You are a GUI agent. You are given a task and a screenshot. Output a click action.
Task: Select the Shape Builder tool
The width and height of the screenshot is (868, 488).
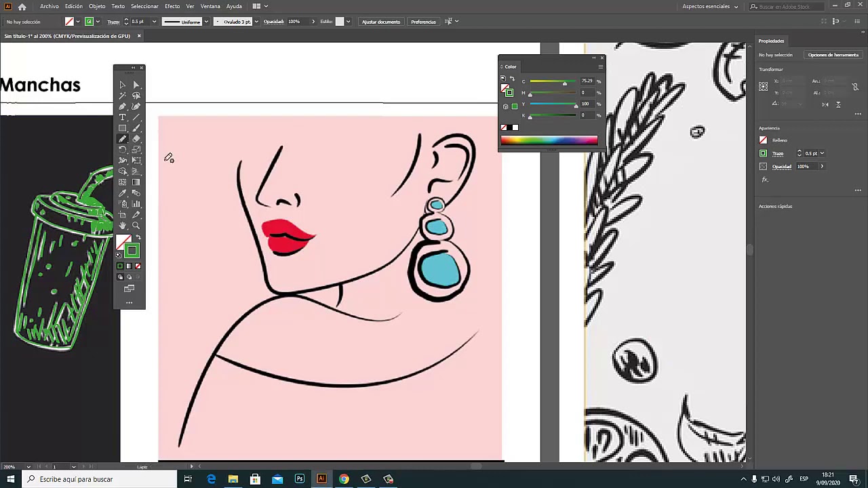click(123, 171)
